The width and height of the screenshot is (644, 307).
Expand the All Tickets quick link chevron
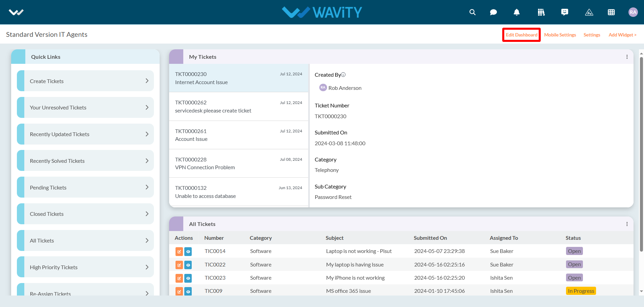pyautogui.click(x=147, y=240)
